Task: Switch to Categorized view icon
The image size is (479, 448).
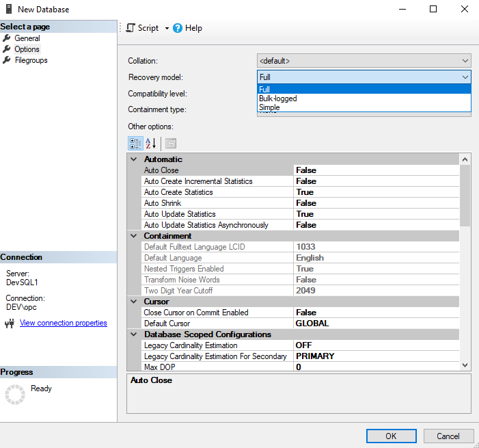Action: click(135, 144)
